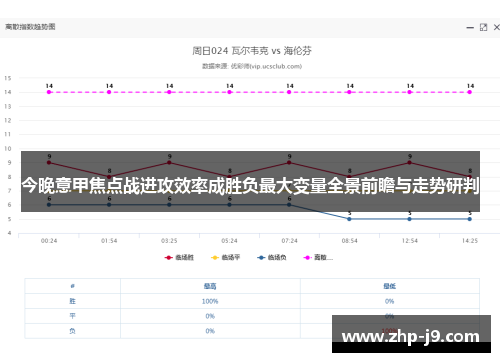Select the magenta data point at 05:24
Screen dimensions: 500x362
coord(229,92)
